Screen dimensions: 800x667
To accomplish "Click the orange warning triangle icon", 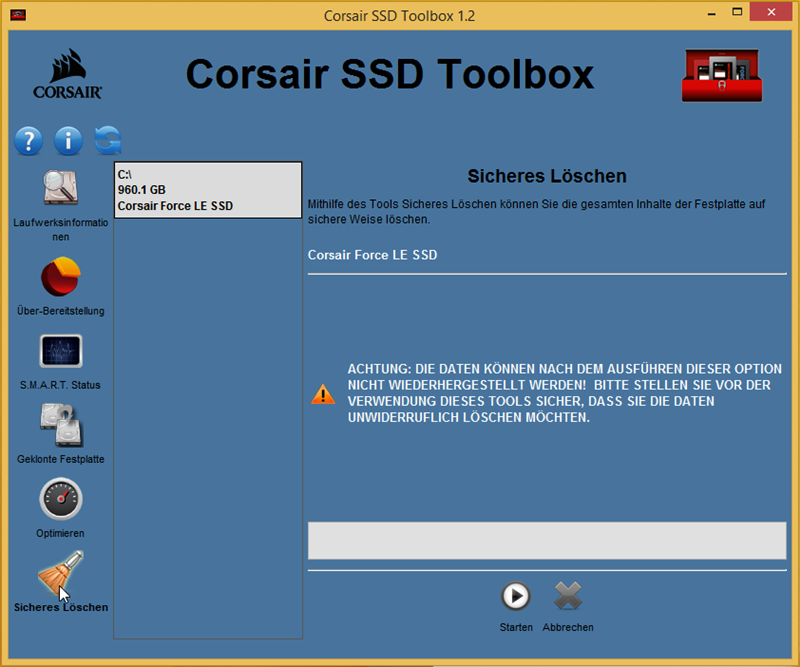I will [x=323, y=394].
